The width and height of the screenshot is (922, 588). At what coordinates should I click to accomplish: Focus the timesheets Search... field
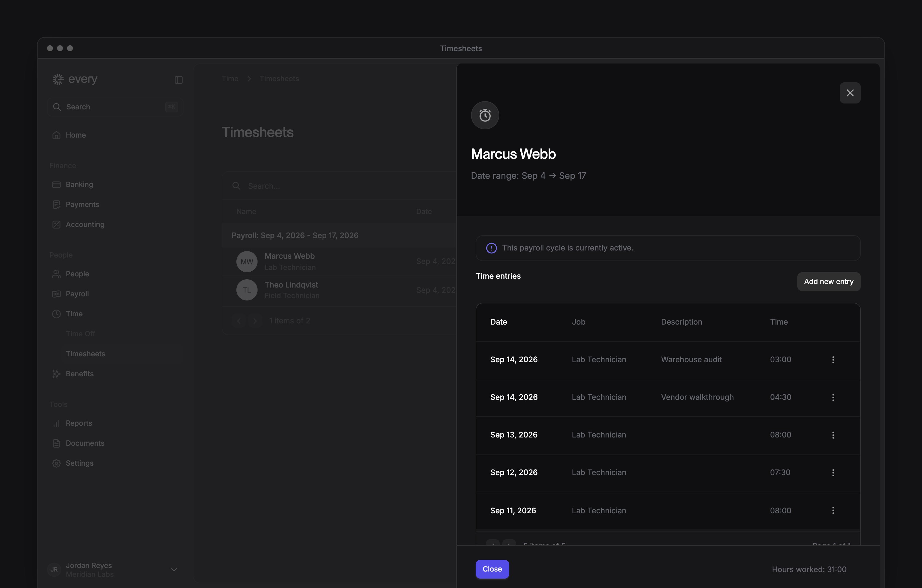pyautogui.click(x=339, y=186)
